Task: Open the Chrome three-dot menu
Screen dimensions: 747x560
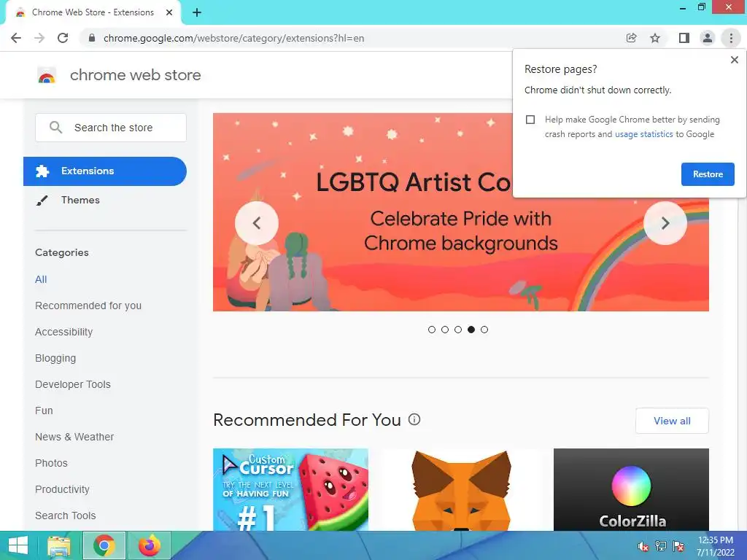Action: click(731, 38)
